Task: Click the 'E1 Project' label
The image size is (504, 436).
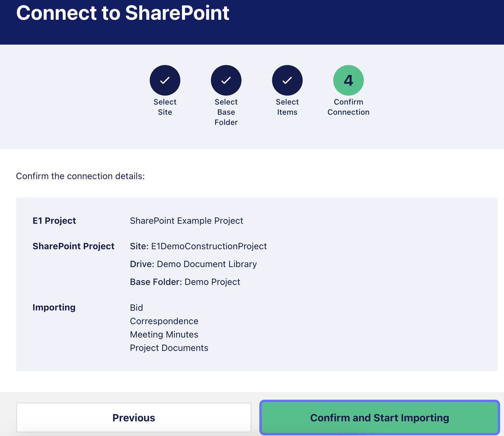Action: coord(54,221)
